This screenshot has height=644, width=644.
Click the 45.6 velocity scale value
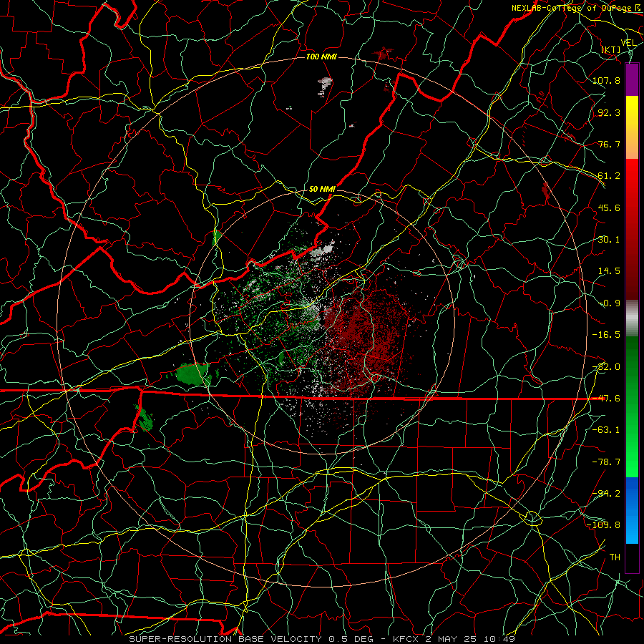(609, 208)
